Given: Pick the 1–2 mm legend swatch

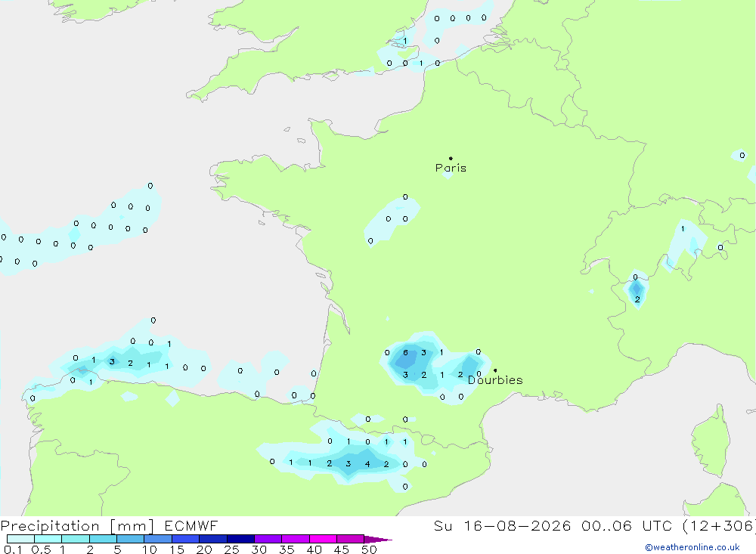Looking at the screenshot, I should tap(76, 539).
